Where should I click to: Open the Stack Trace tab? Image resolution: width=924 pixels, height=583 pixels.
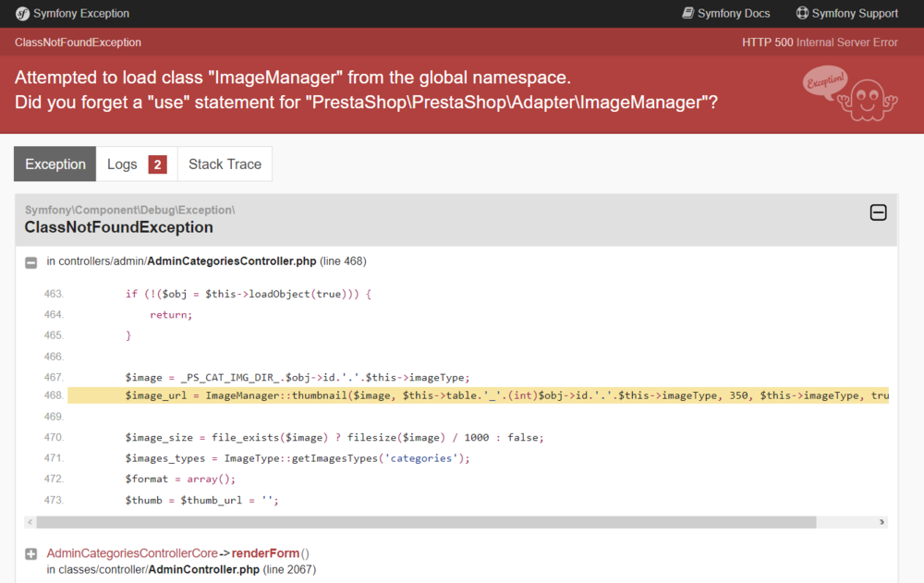tap(225, 164)
